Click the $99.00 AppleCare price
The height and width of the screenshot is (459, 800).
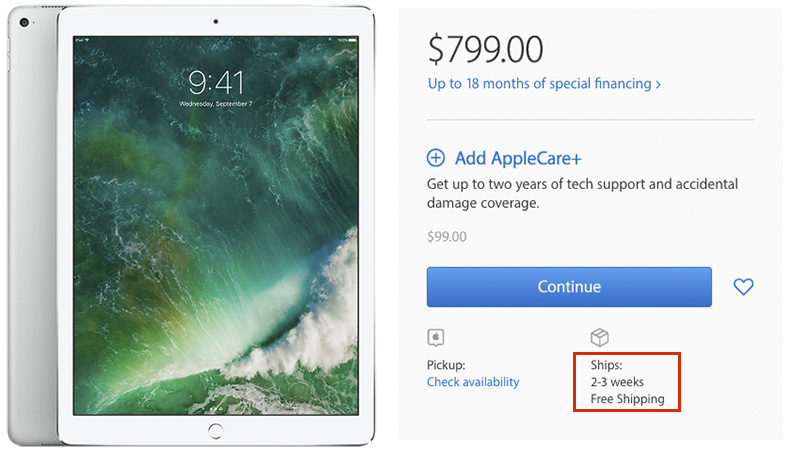(x=446, y=237)
